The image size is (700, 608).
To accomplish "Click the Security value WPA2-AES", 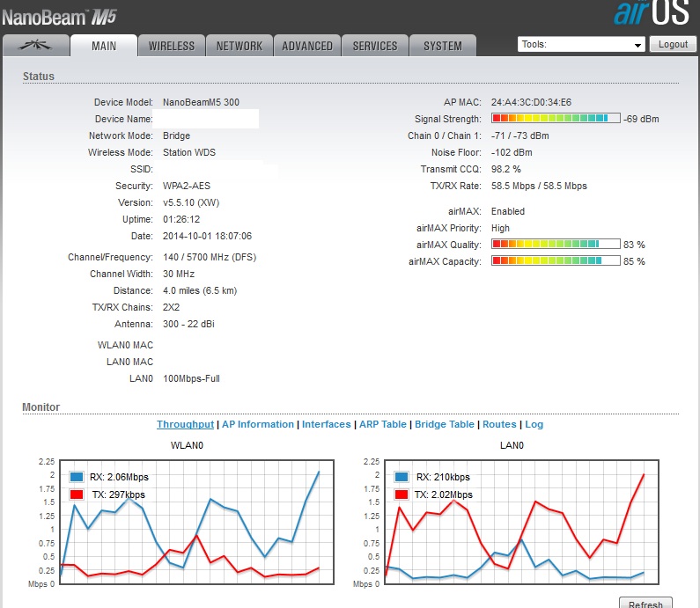I will coord(186,186).
